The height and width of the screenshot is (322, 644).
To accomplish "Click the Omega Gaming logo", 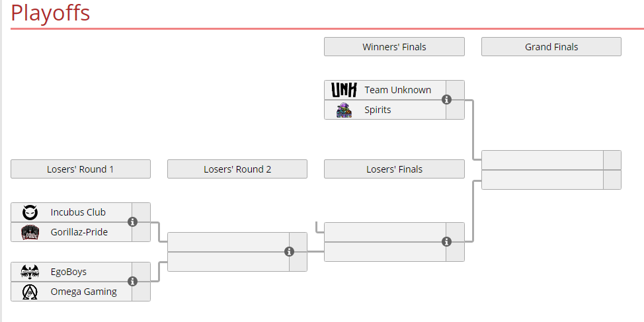I will [30, 292].
